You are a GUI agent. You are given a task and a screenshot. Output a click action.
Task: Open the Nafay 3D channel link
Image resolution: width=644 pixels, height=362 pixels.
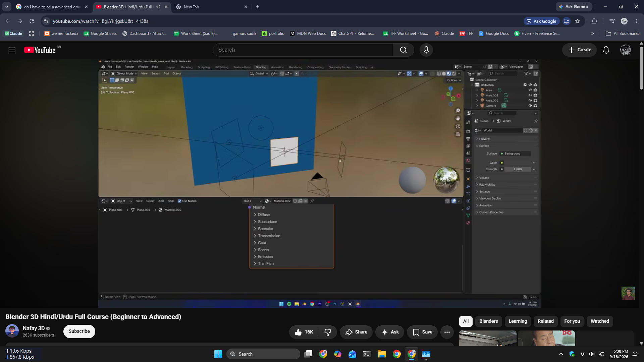34,328
